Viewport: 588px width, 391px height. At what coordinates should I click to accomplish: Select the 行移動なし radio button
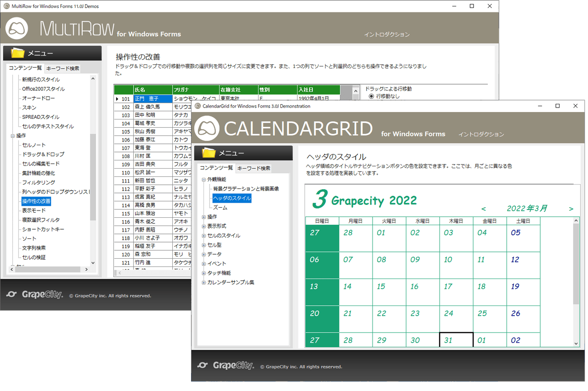(x=372, y=96)
